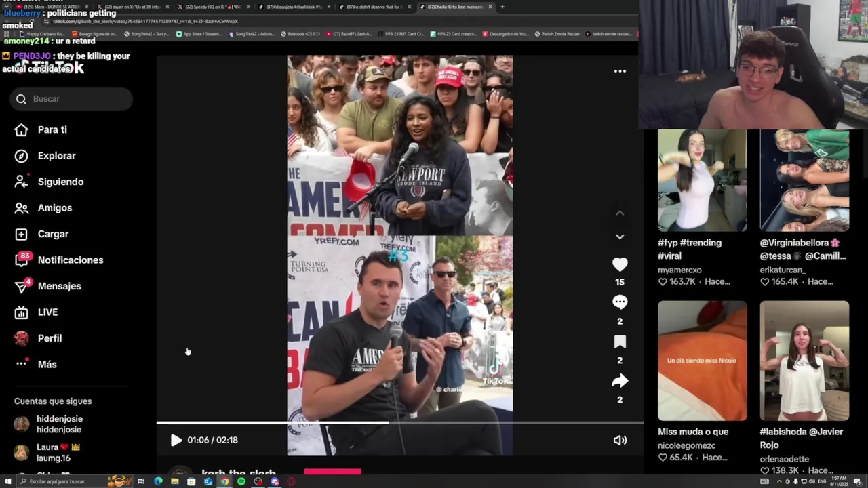The image size is (868, 488).
Task: Switch to the #diogojota #charliekirk tab
Action: click(x=293, y=7)
